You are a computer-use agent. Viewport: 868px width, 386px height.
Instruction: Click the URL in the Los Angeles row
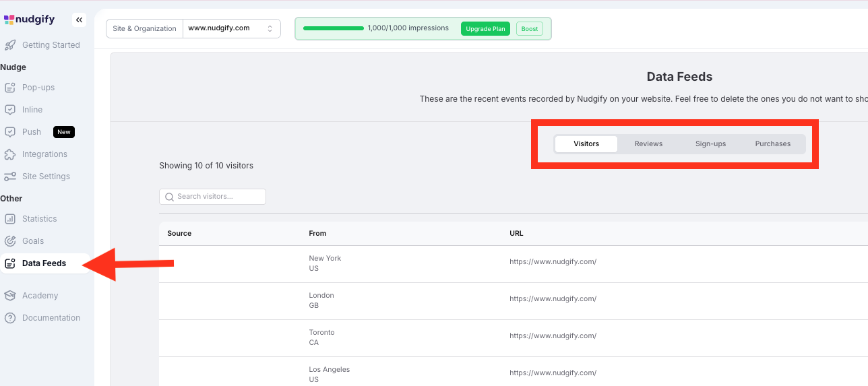point(553,373)
